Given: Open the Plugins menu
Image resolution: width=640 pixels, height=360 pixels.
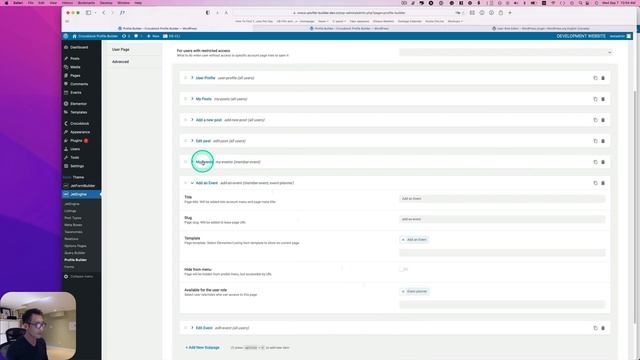Looking at the screenshot, I should [x=76, y=141].
